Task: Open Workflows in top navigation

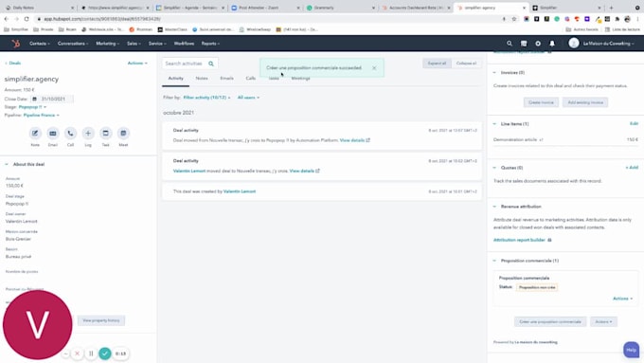Action: [x=184, y=44]
